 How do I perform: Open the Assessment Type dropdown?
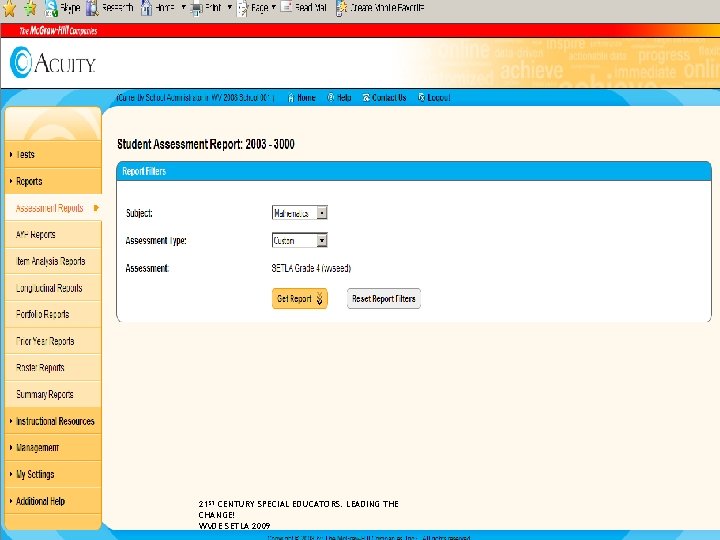click(x=299, y=241)
